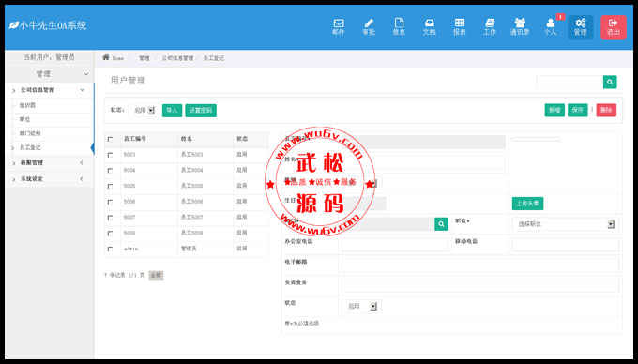Image resolution: width=638 pixels, height=364 pixels.
Task: Open the 通讯录 contacts icon
Action: click(520, 27)
